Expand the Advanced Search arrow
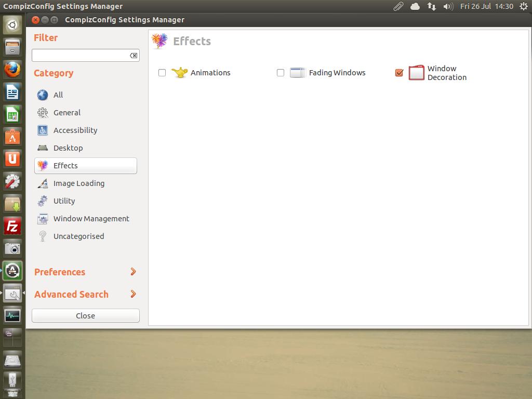The image size is (532, 399). (x=133, y=294)
